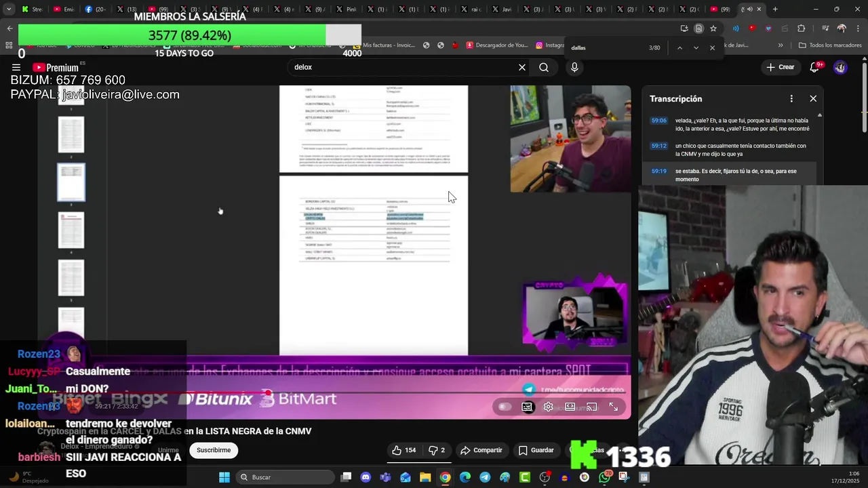Run the YouTube search magnifier button
The width and height of the screenshot is (868, 488).
pos(544,67)
